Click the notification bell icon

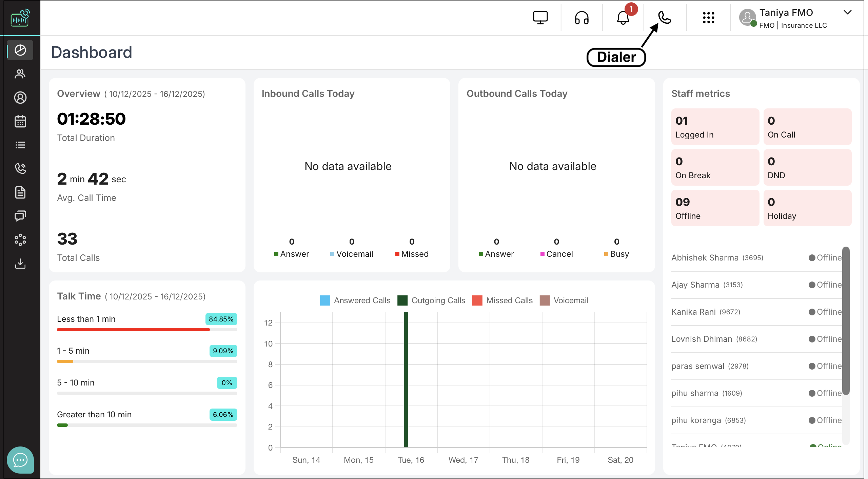(x=623, y=18)
